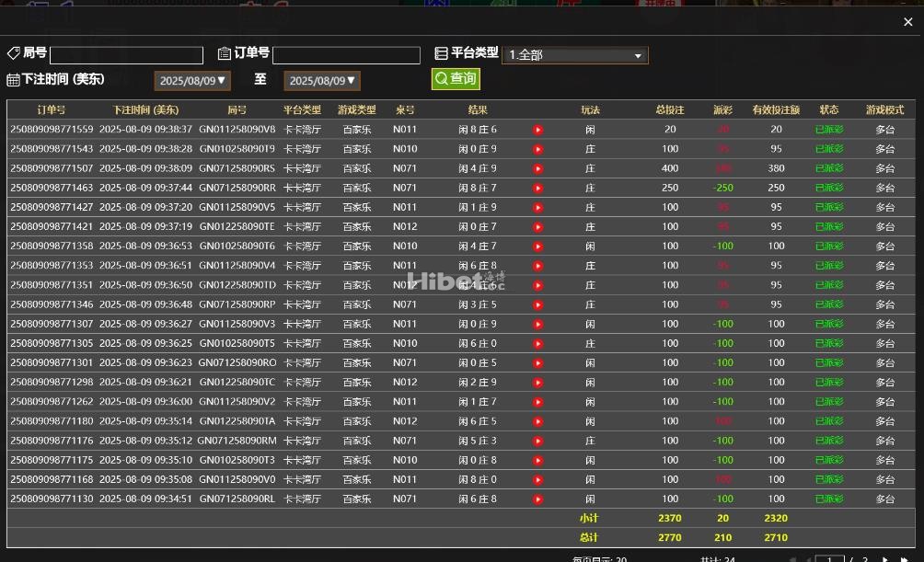Click the 订单号 input field
The image size is (924, 562).
coord(345,55)
